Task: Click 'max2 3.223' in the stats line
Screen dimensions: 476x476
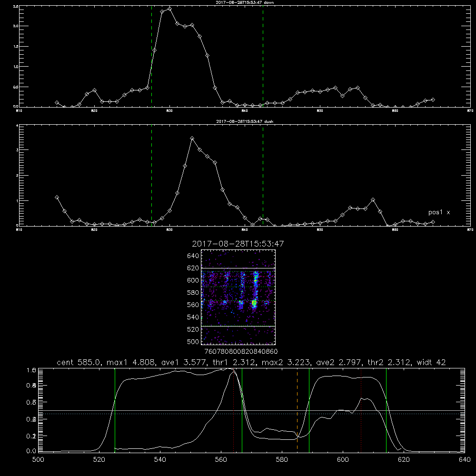Action: 287,362
